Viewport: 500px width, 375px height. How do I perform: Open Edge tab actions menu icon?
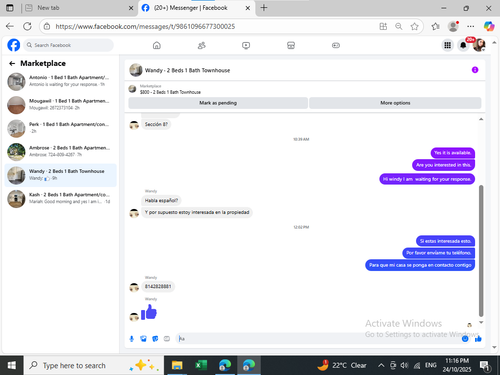10,8
